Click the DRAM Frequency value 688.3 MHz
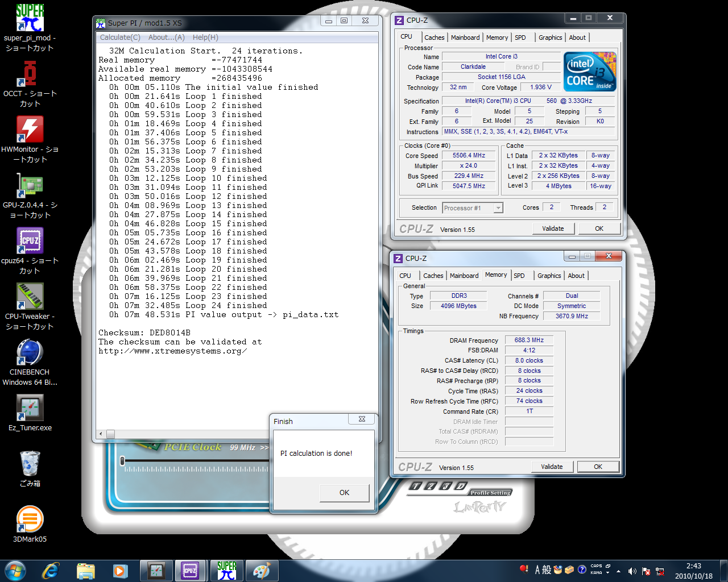This screenshot has height=582, width=728. [x=530, y=340]
